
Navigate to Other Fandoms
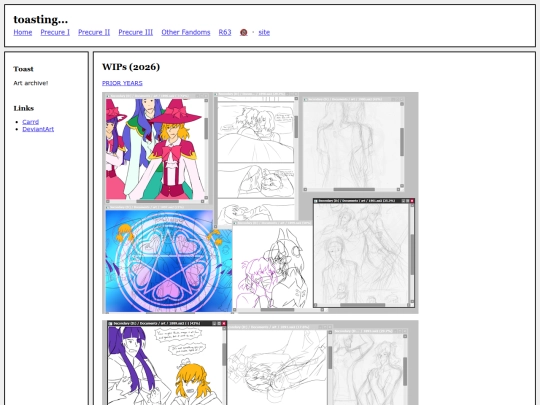click(x=186, y=32)
